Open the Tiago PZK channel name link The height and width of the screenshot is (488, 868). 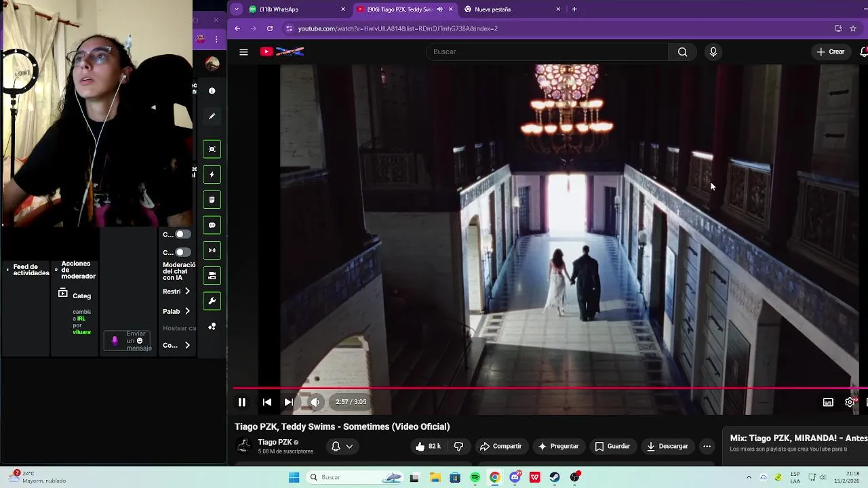click(x=275, y=442)
